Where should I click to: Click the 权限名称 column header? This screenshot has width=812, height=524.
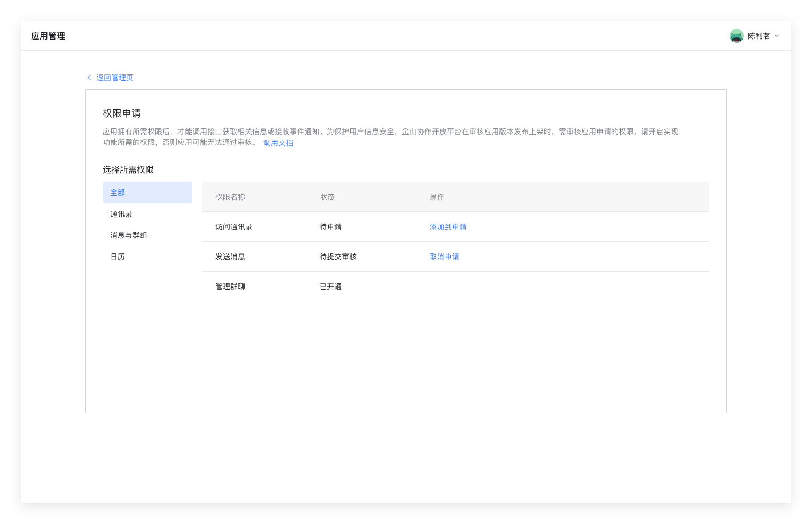(x=230, y=197)
